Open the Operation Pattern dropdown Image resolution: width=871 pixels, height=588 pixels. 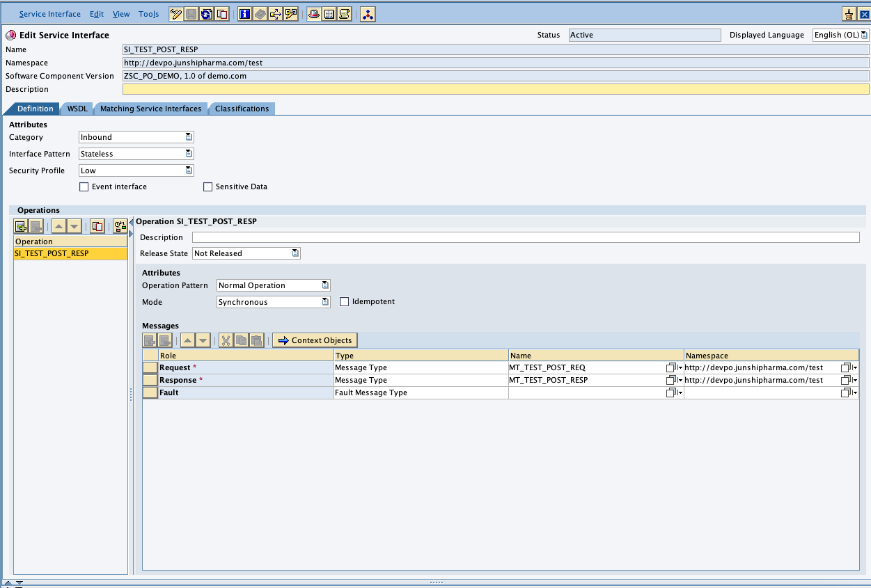point(325,285)
